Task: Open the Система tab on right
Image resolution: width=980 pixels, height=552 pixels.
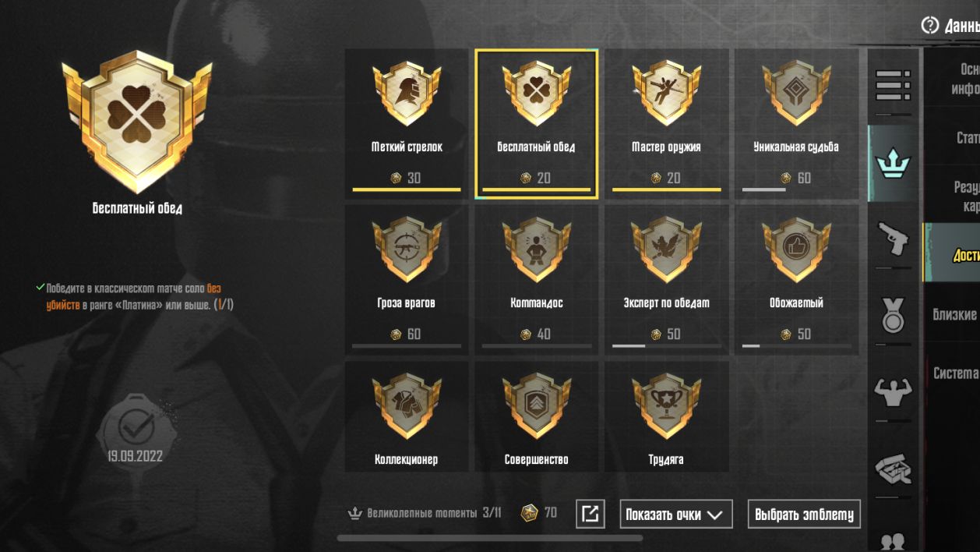Action: coord(956,373)
